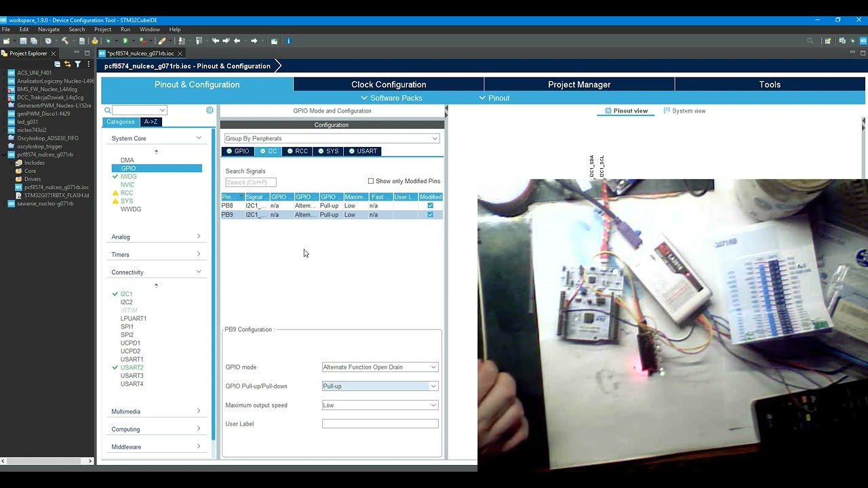Viewport: 868px width, 488px height.
Task: Click the filter funnel icon in Project Explorer
Action: [77, 64]
